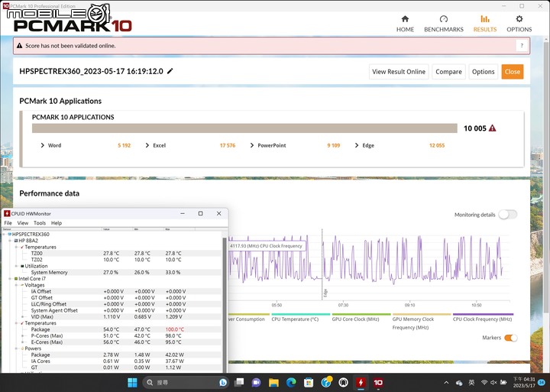The width and height of the screenshot is (550, 392).
Task: Click the taskbar search box
Action: [186, 383]
